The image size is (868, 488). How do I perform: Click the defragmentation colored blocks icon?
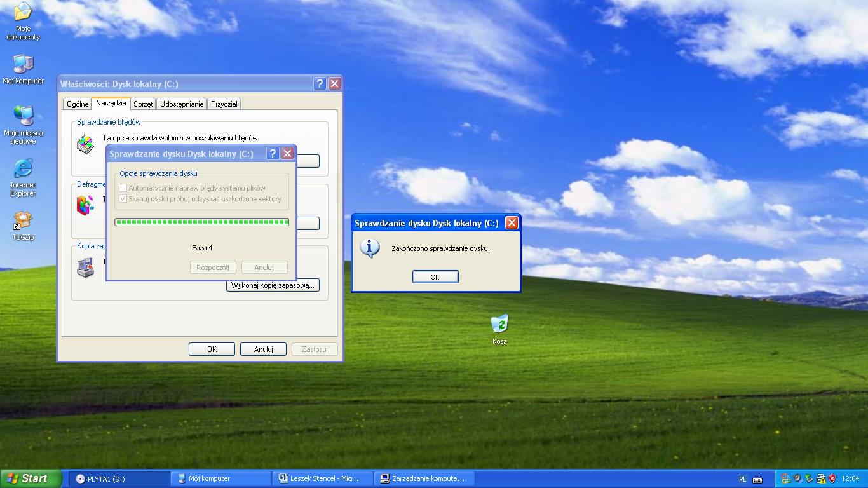click(85, 205)
